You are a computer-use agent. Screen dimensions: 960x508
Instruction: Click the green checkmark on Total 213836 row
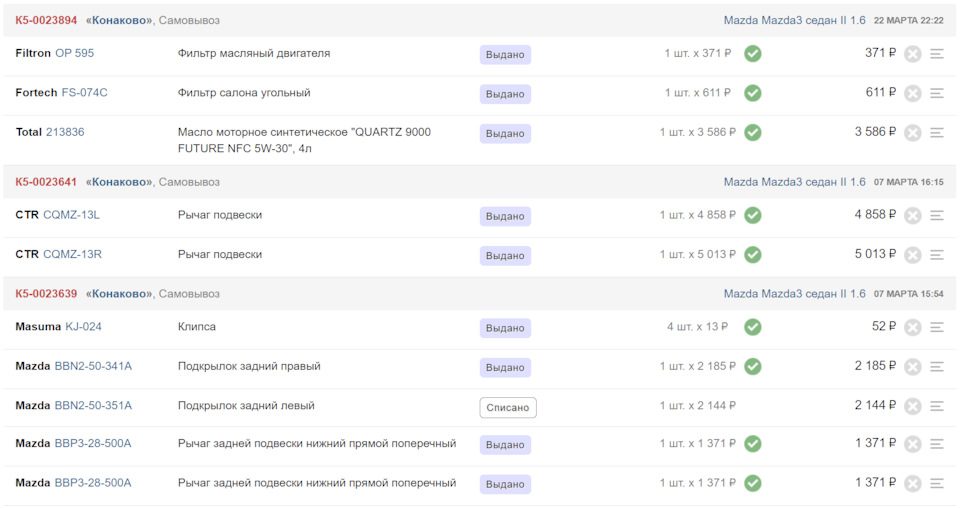pyautogui.click(x=753, y=132)
